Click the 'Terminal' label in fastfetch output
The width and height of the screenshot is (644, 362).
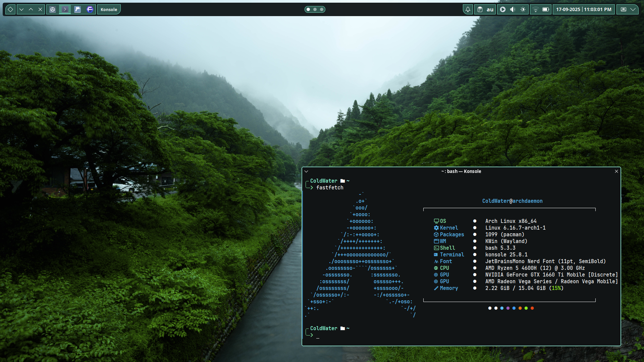[x=452, y=255]
